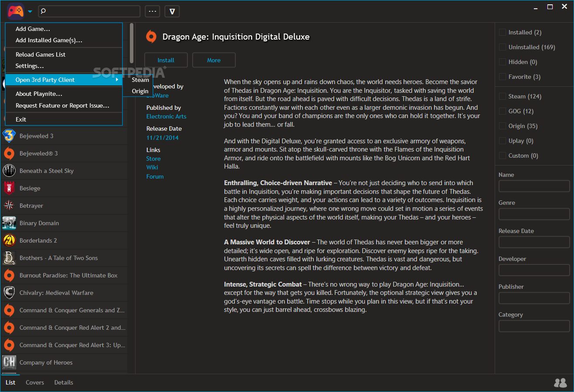Focus the Publisher filter field

pyautogui.click(x=534, y=298)
